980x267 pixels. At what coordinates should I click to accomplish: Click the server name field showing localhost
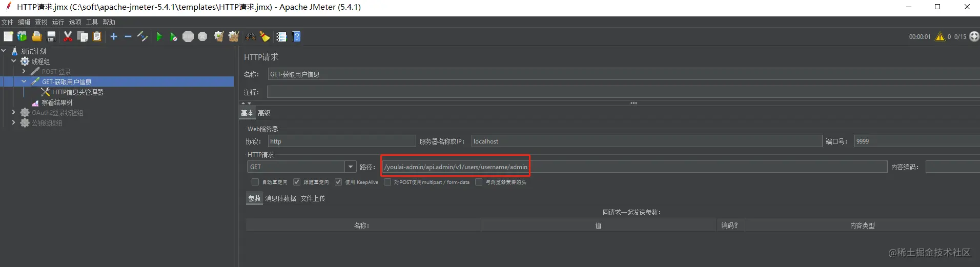pos(647,141)
